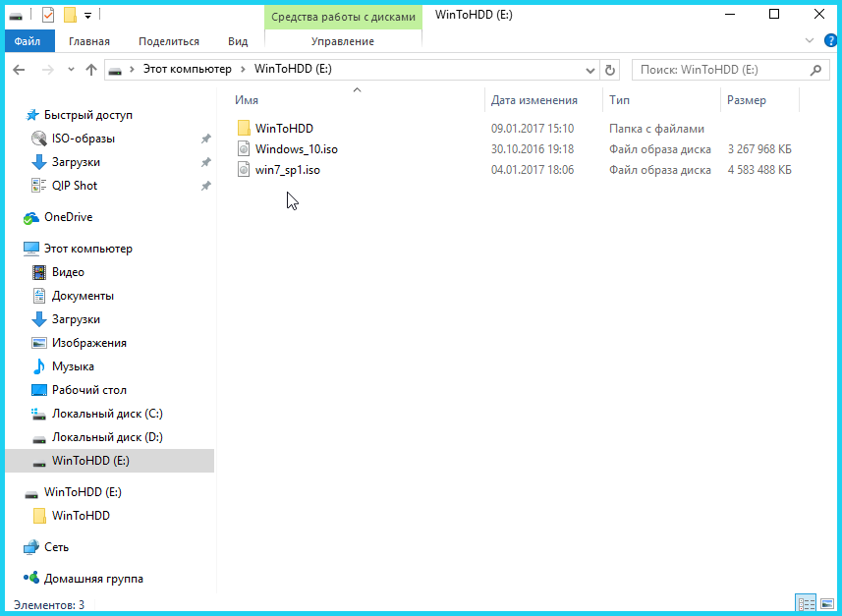Open the Help question mark icon
842x616 pixels.
point(828,41)
